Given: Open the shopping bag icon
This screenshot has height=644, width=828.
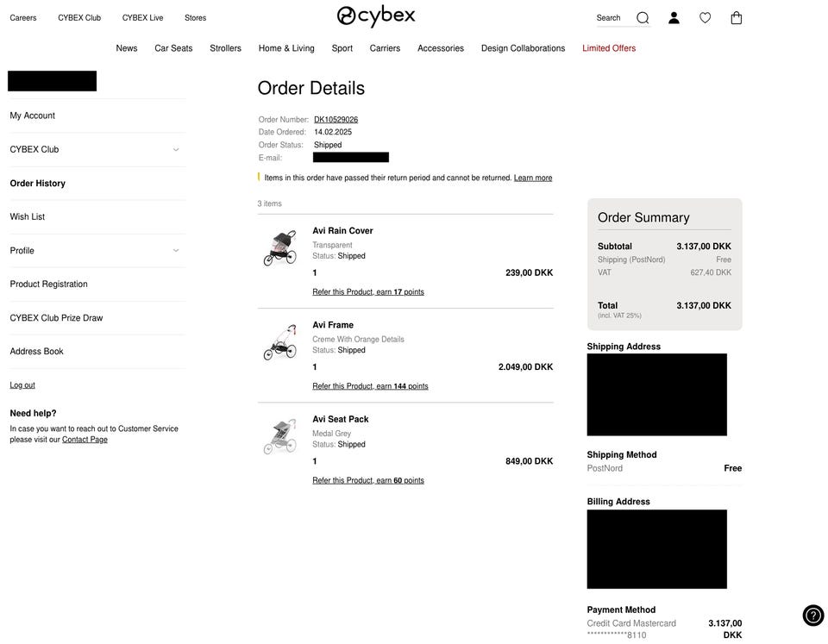Looking at the screenshot, I should (736, 18).
